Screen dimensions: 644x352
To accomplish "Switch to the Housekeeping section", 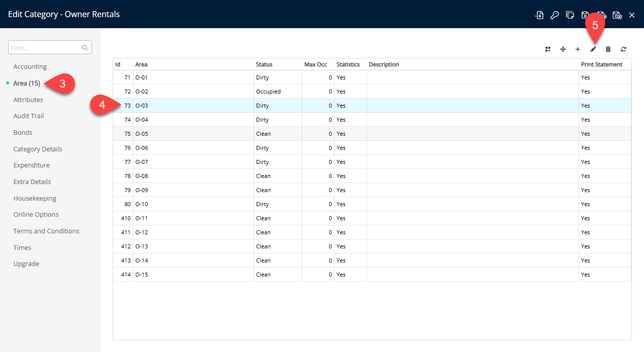I will [35, 198].
